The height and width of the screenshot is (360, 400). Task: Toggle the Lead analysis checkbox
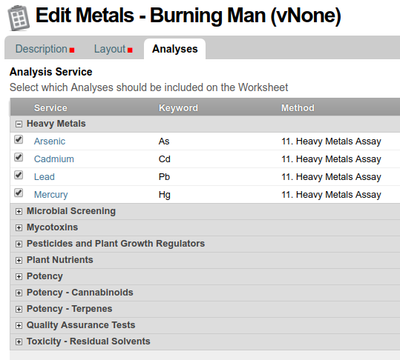[x=19, y=175]
